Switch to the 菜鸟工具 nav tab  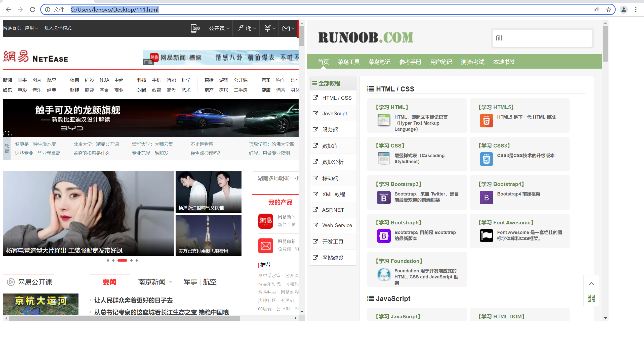[348, 62]
